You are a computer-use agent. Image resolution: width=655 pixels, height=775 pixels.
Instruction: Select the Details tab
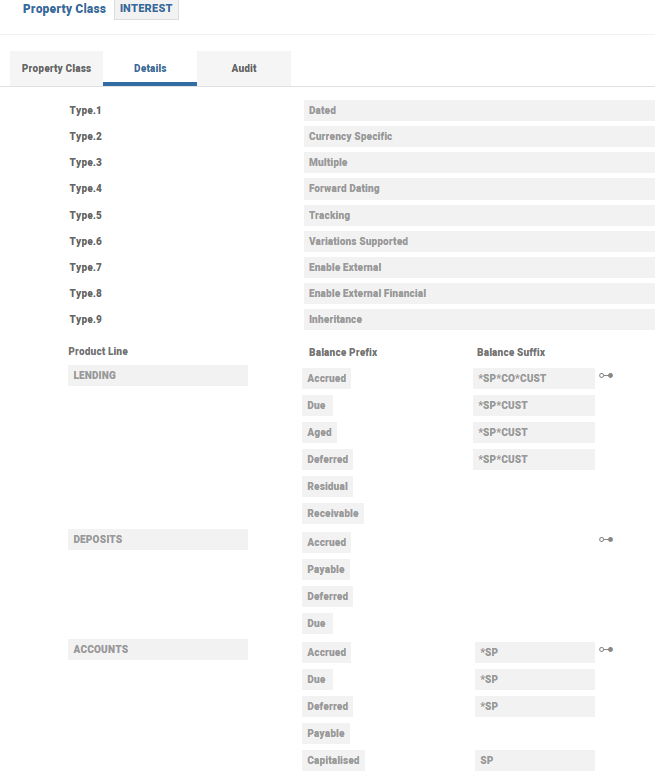(x=150, y=69)
